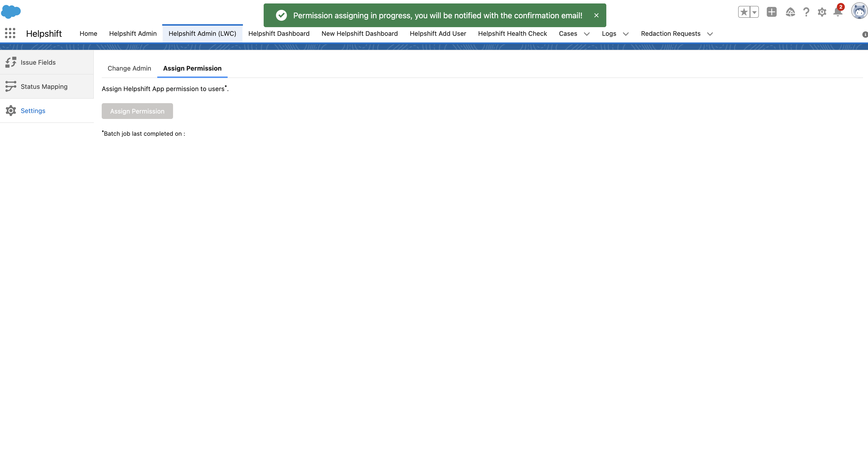Dismiss the permission success toast
This screenshot has width=868, height=462.
click(596, 16)
